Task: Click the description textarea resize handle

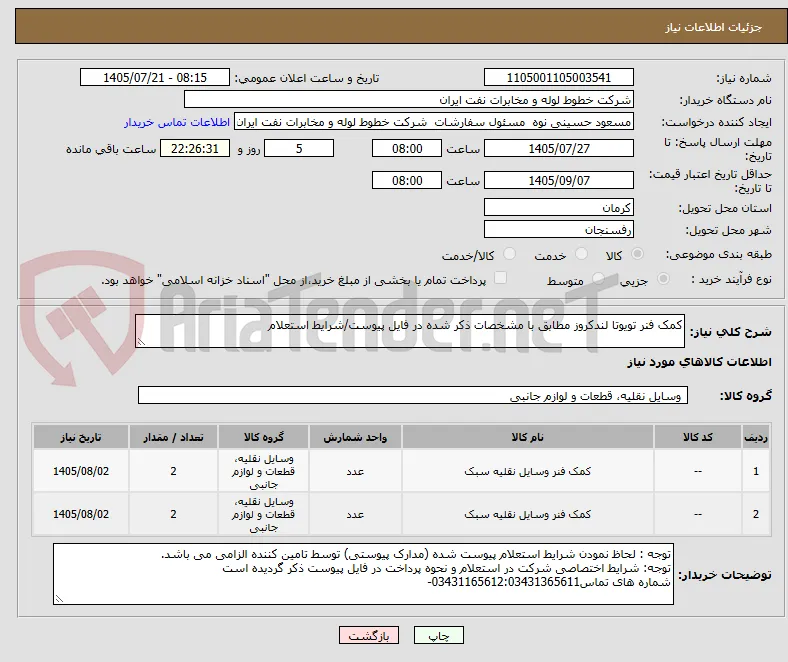Action: point(141,342)
